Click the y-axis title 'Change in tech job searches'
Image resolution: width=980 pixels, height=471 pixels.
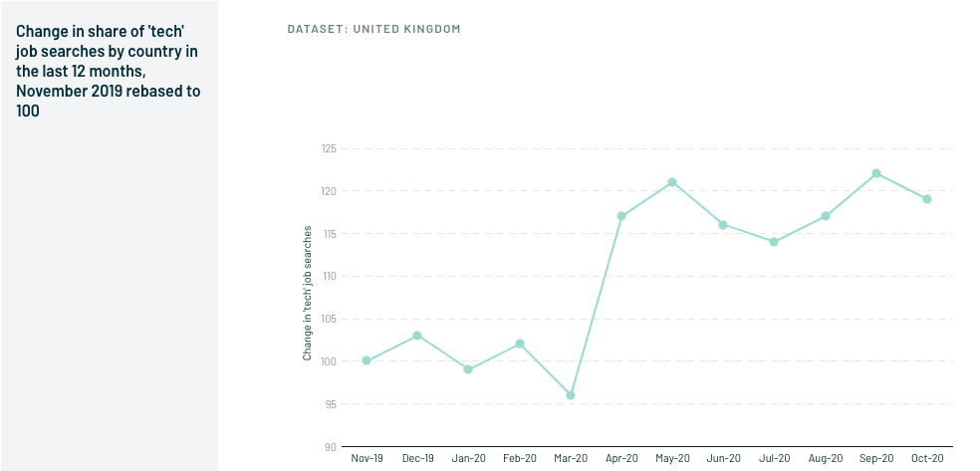click(x=307, y=293)
